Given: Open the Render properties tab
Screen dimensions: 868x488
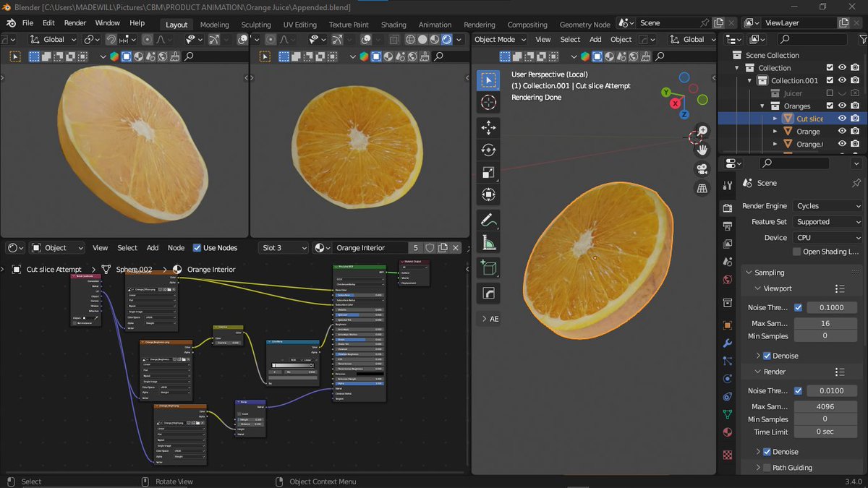Looking at the screenshot, I should [728, 208].
